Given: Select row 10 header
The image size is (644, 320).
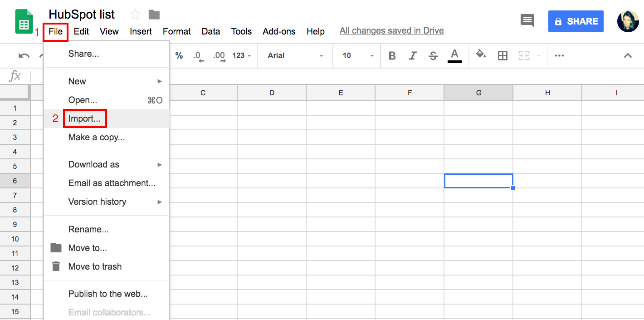Looking at the screenshot, I should click(x=15, y=239).
